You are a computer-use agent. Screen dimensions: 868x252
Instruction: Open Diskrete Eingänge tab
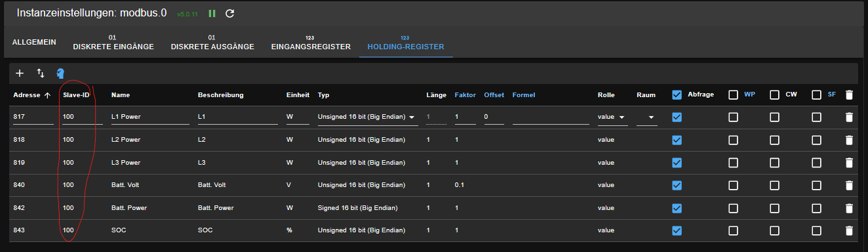point(113,43)
